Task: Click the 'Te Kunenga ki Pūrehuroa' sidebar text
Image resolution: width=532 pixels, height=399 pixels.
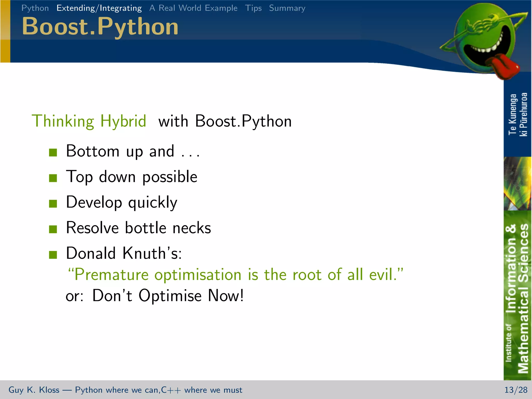Action: [518, 114]
